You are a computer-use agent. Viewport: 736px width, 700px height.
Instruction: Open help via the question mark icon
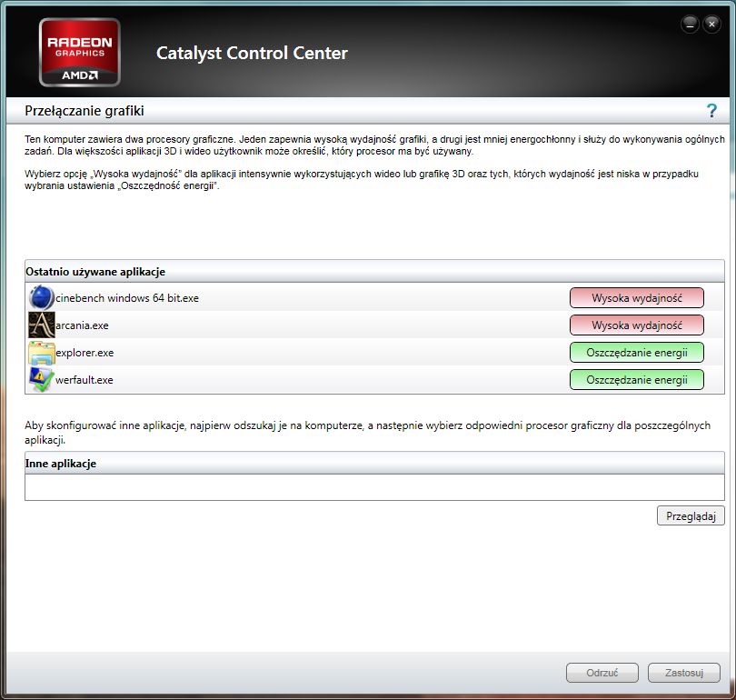click(711, 111)
